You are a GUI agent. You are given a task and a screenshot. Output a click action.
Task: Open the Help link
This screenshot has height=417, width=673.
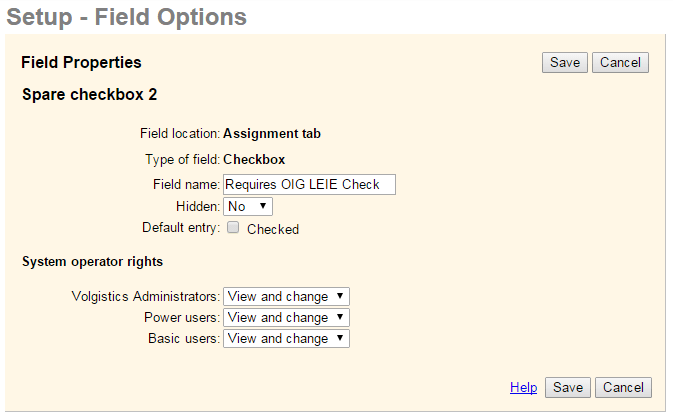523,387
